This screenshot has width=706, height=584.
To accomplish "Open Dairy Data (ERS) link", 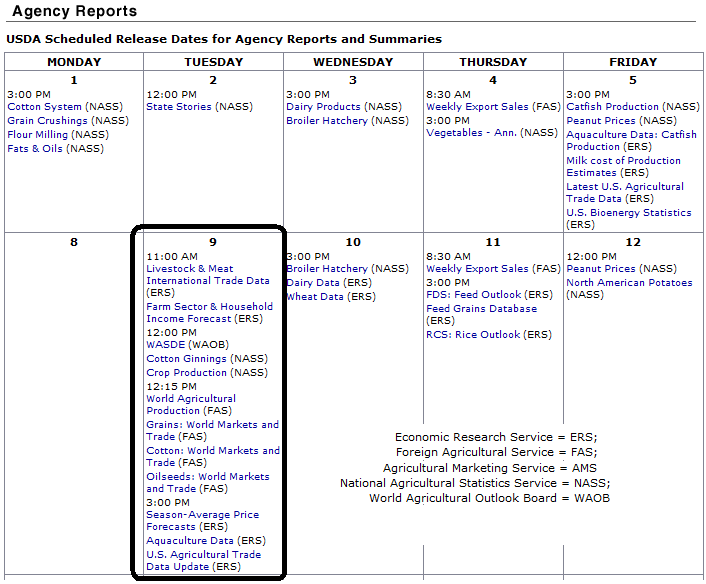I will click(313, 283).
